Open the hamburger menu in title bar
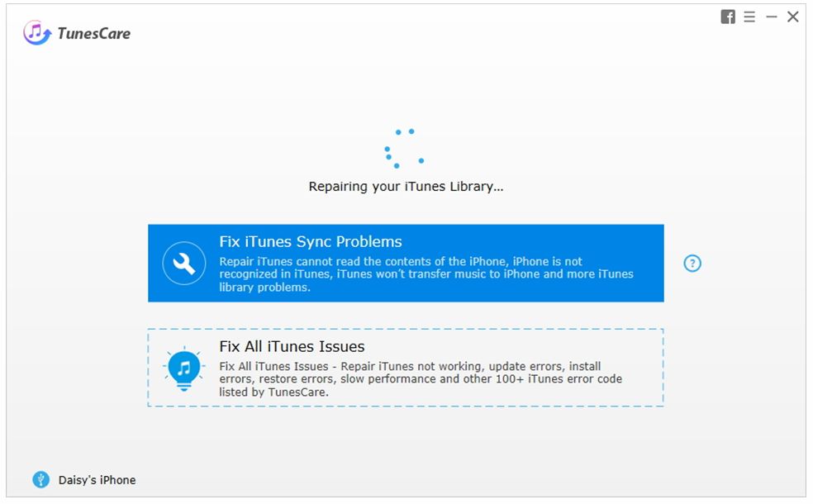This screenshot has width=813, height=504. coord(749,17)
